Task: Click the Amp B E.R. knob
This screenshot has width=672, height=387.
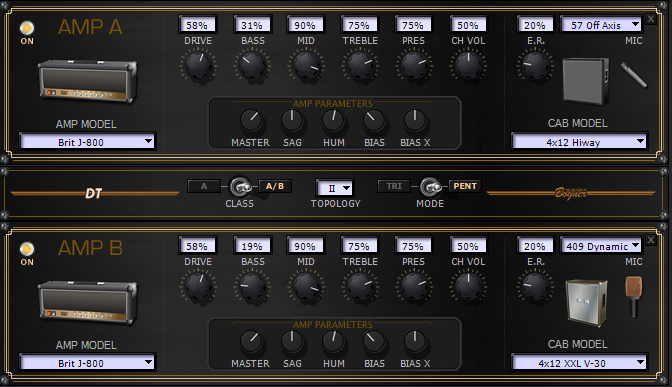Action: coord(535,286)
